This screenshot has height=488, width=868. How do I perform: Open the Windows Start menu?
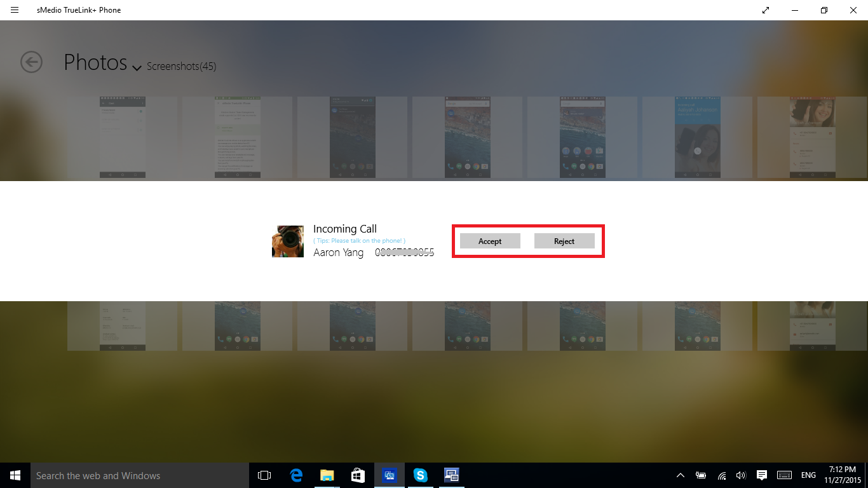click(15, 475)
